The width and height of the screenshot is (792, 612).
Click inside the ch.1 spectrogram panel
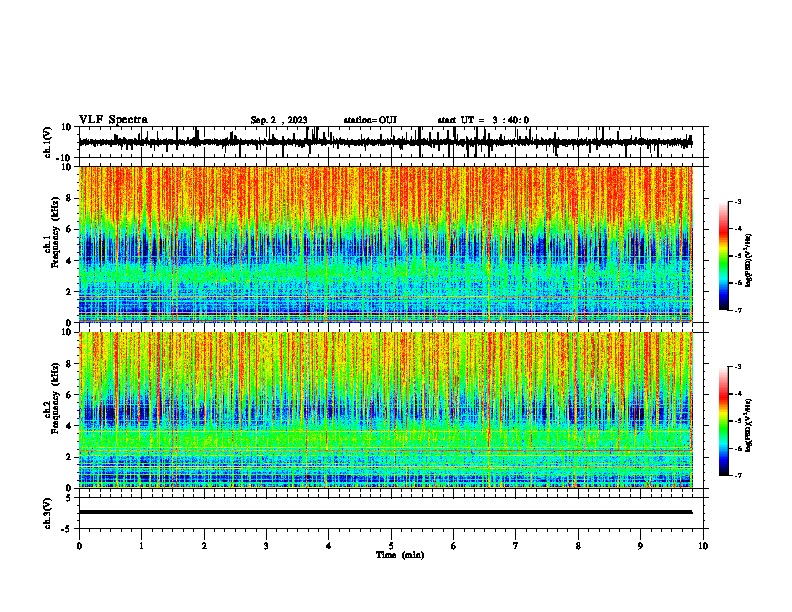[x=386, y=244]
